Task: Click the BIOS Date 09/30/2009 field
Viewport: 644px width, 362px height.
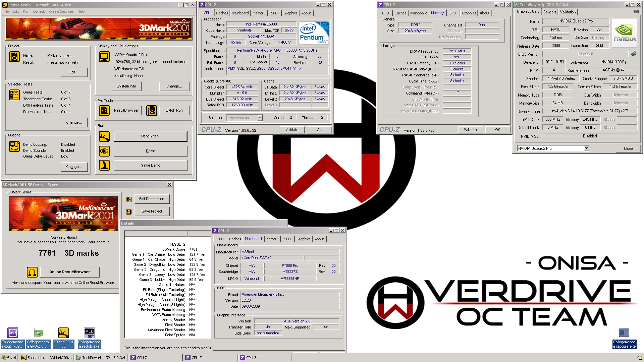Action: (290, 306)
